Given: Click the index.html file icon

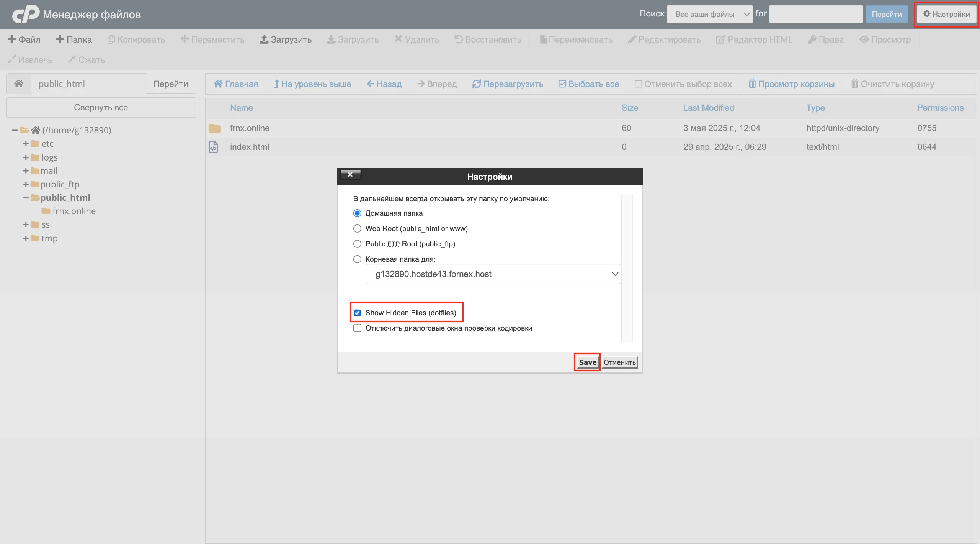Looking at the screenshot, I should (x=213, y=147).
